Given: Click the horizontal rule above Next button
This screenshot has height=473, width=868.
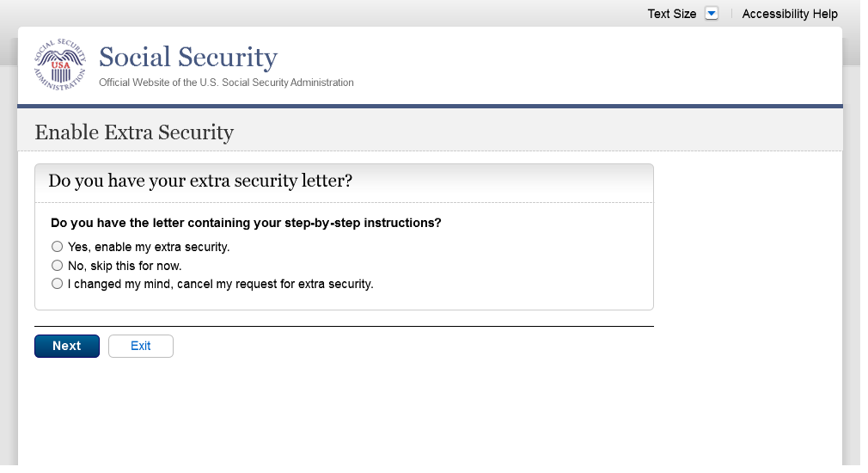Looking at the screenshot, I should click(x=344, y=327).
